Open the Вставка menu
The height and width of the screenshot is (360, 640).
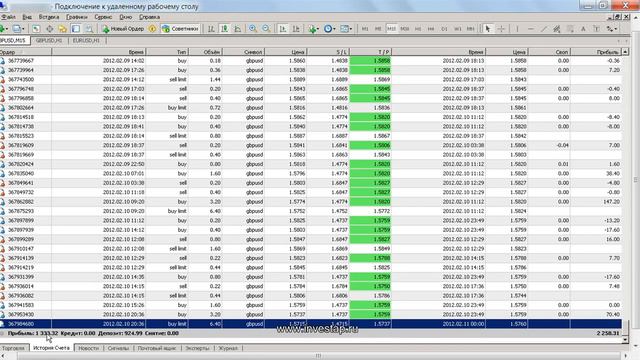click(x=49, y=17)
